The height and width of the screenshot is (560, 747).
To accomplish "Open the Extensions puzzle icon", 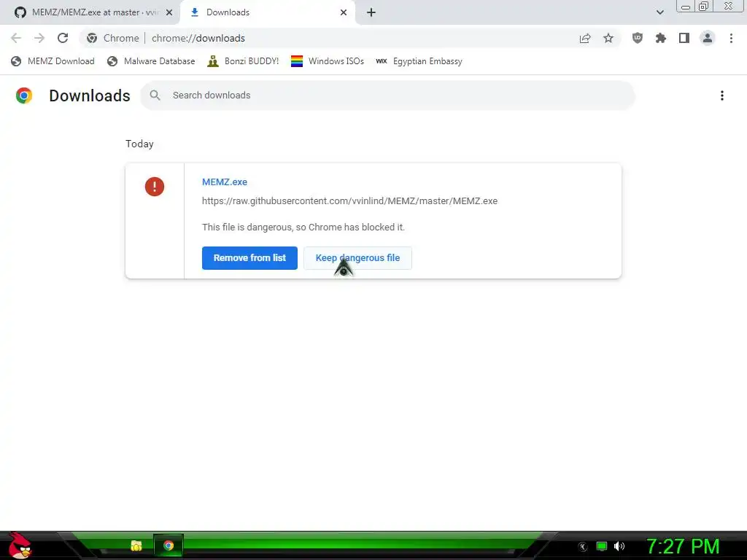I will point(661,38).
